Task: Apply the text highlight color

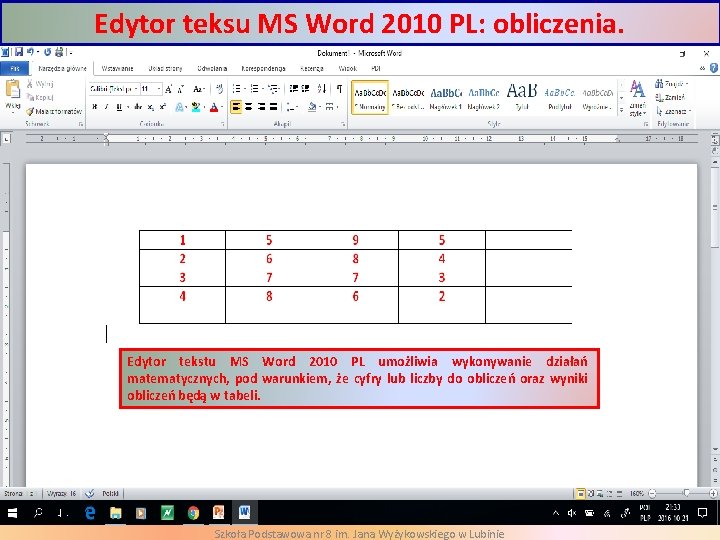Action: tap(196, 107)
